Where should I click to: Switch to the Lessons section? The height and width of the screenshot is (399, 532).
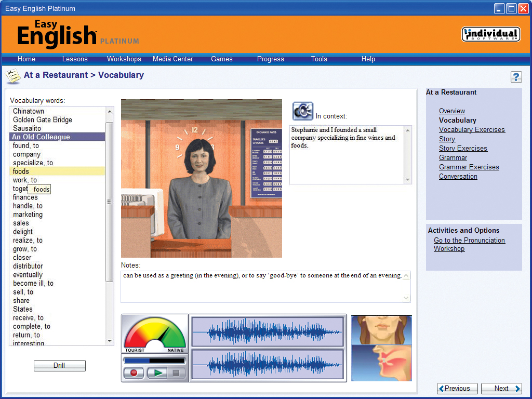coord(75,59)
